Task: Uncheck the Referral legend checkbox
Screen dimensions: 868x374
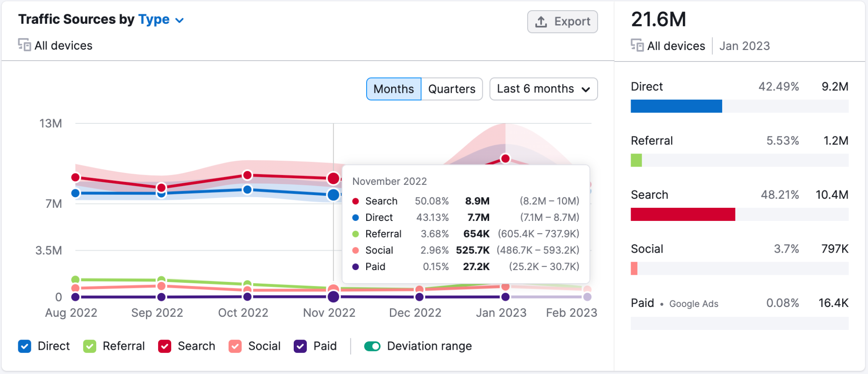Action: pyautogui.click(x=89, y=346)
